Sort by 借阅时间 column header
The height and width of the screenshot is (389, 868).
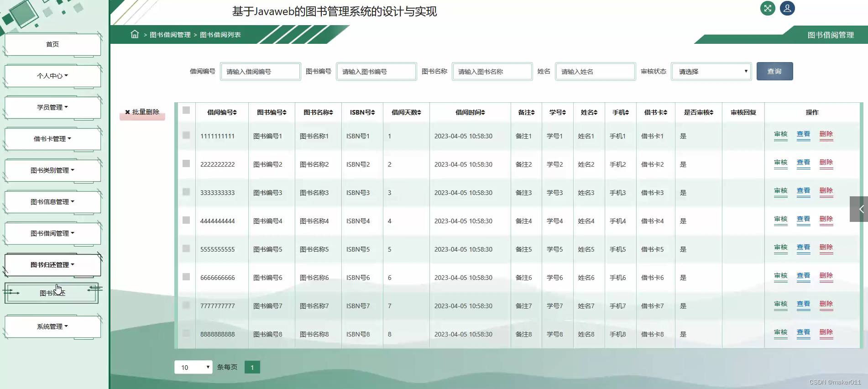[x=470, y=112]
